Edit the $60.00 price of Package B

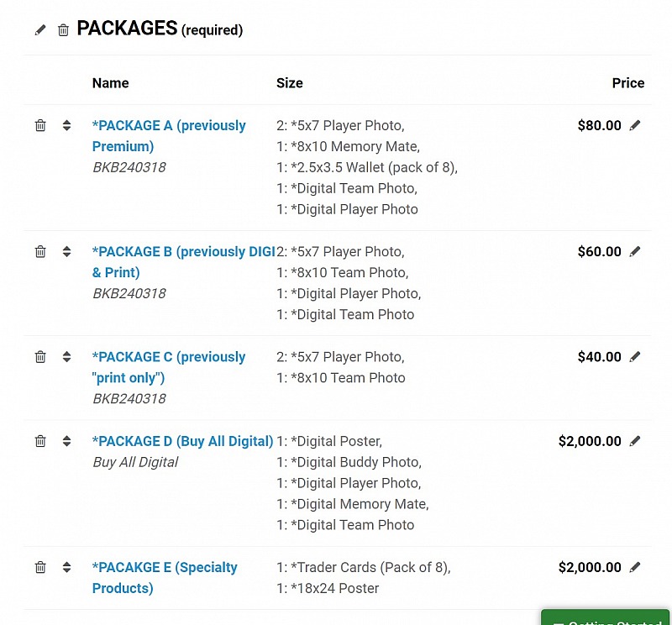coord(635,251)
